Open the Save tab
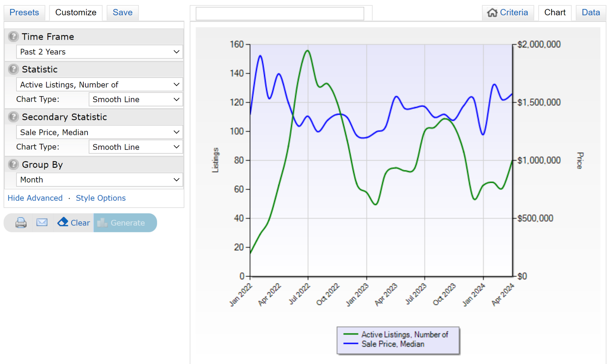 [x=122, y=12]
